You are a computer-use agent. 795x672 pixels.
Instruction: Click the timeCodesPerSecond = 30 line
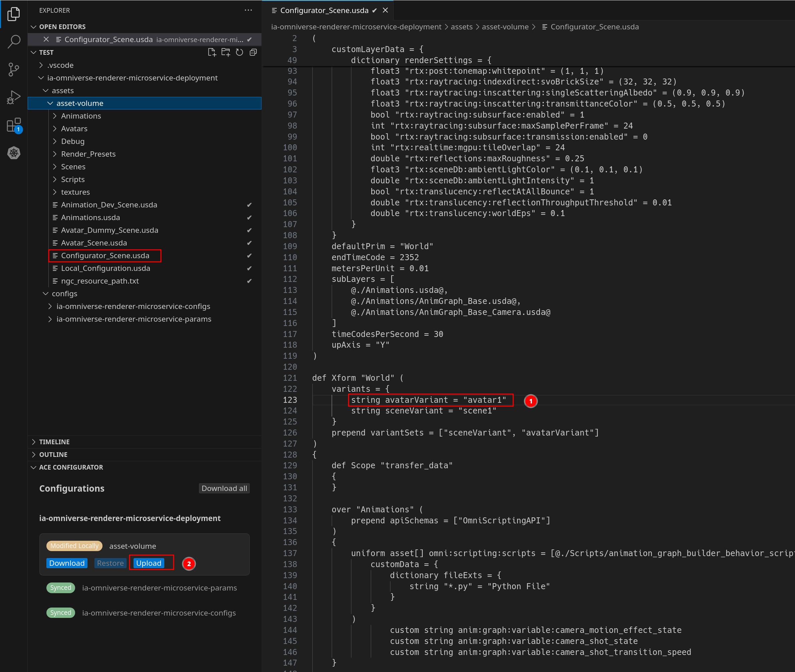click(387, 334)
